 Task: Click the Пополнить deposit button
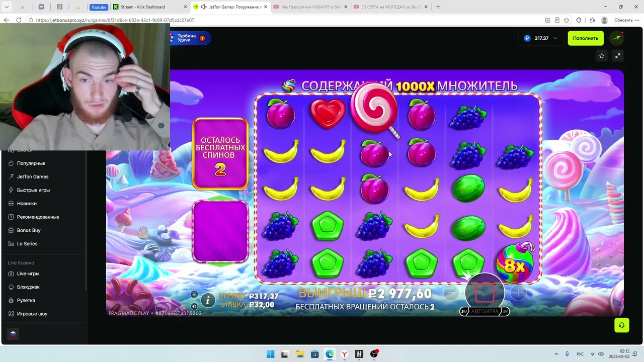pos(586,38)
